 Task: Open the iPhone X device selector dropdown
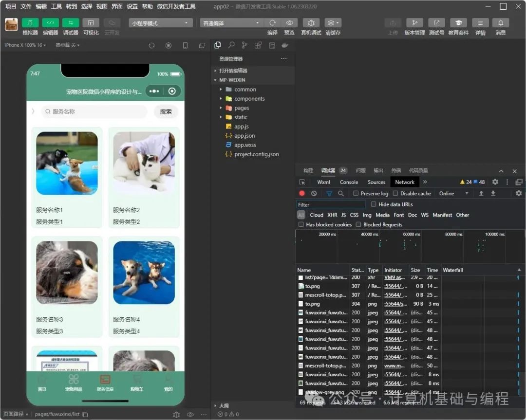point(24,45)
